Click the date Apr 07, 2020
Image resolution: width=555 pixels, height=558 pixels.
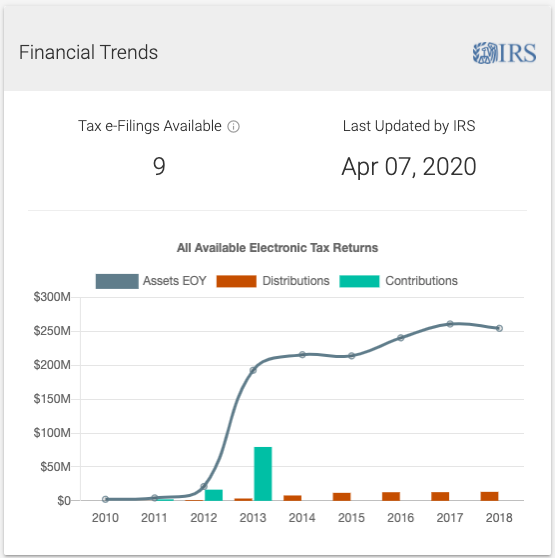click(409, 167)
